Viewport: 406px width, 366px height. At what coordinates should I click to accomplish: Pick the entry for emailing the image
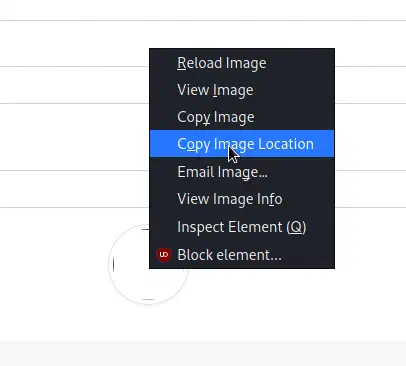[x=242, y=172]
